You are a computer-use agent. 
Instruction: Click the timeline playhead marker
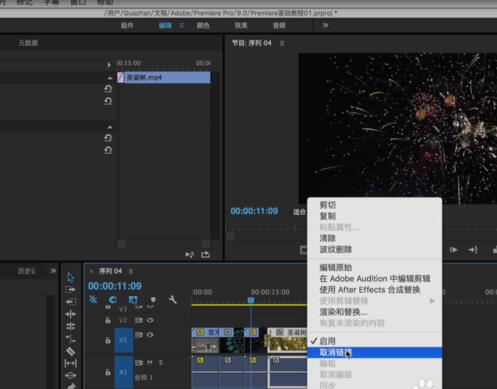point(251,300)
